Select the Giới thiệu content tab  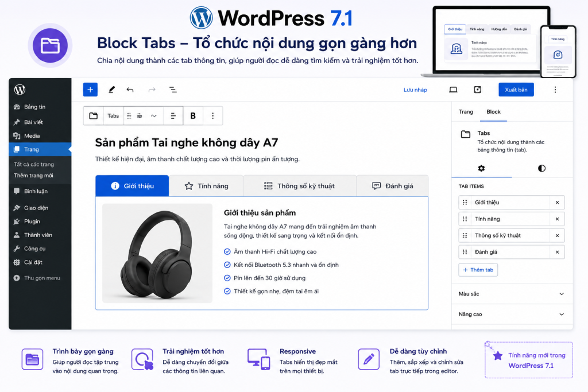133,186
